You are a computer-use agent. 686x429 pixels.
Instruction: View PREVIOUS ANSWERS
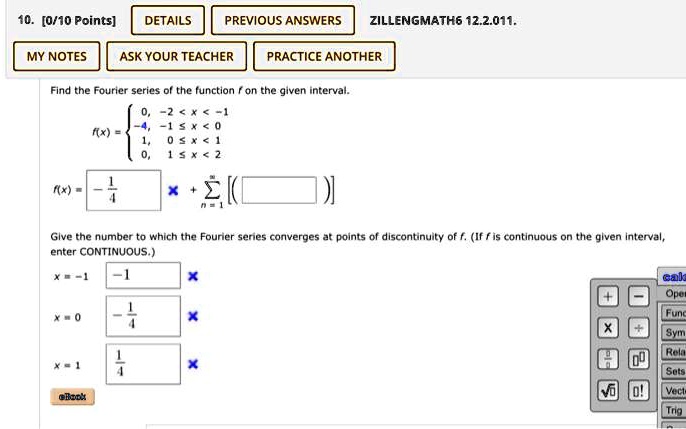(283, 21)
